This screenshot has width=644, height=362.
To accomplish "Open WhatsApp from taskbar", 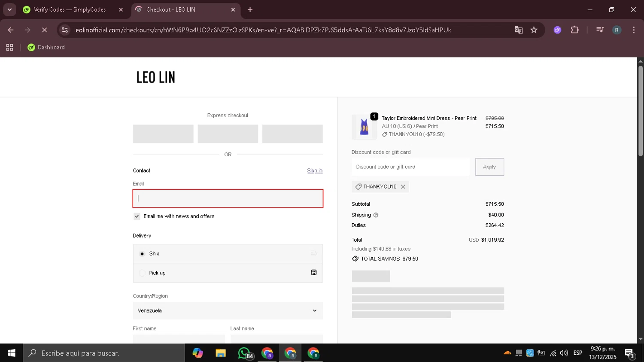I will pos(245,353).
